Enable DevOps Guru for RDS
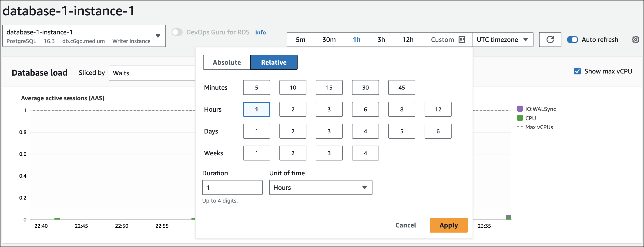The height and width of the screenshot is (247, 644). pyautogui.click(x=177, y=32)
